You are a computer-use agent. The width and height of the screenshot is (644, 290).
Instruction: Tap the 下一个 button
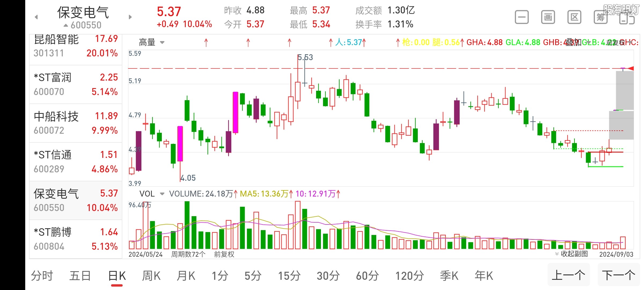(619, 275)
